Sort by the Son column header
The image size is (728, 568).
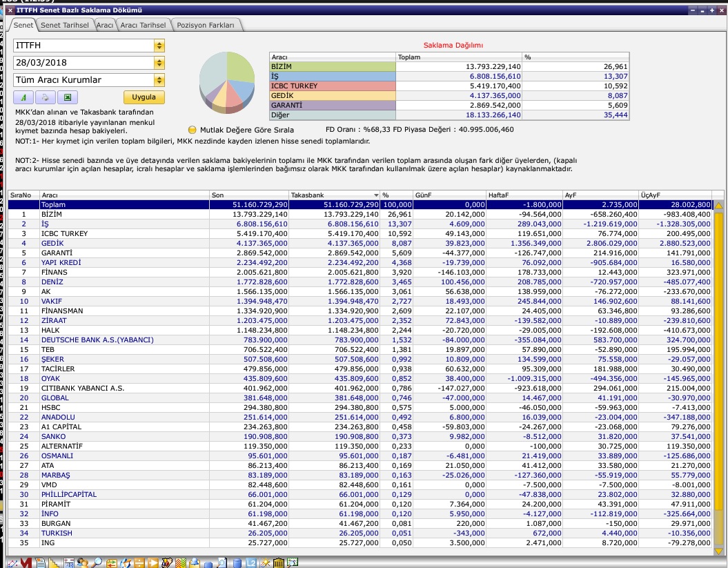point(249,195)
